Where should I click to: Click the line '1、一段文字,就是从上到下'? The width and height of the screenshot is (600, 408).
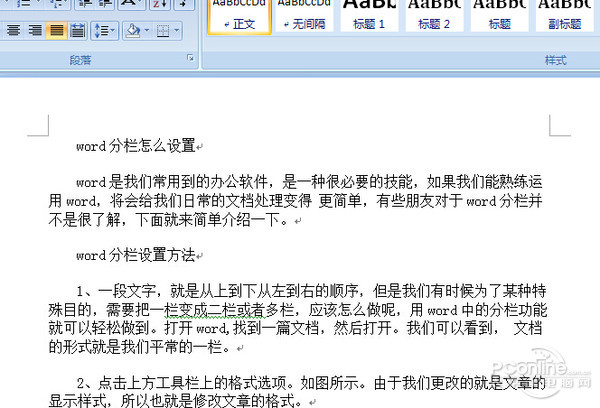point(311,291)
